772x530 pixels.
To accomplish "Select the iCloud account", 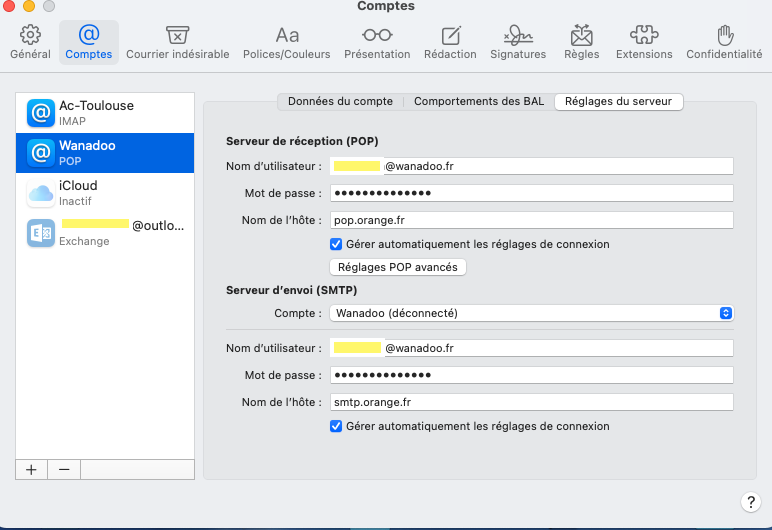I will click(105, 193).
